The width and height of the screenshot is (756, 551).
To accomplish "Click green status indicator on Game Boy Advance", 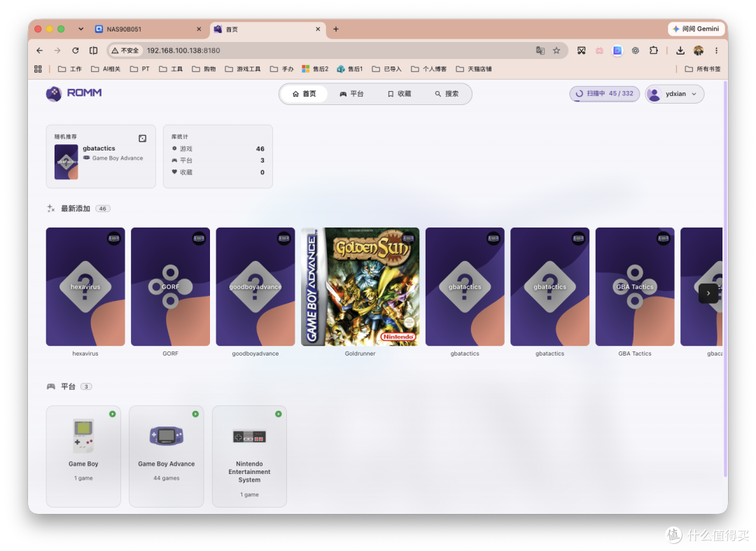I will (x=195, y=414).
